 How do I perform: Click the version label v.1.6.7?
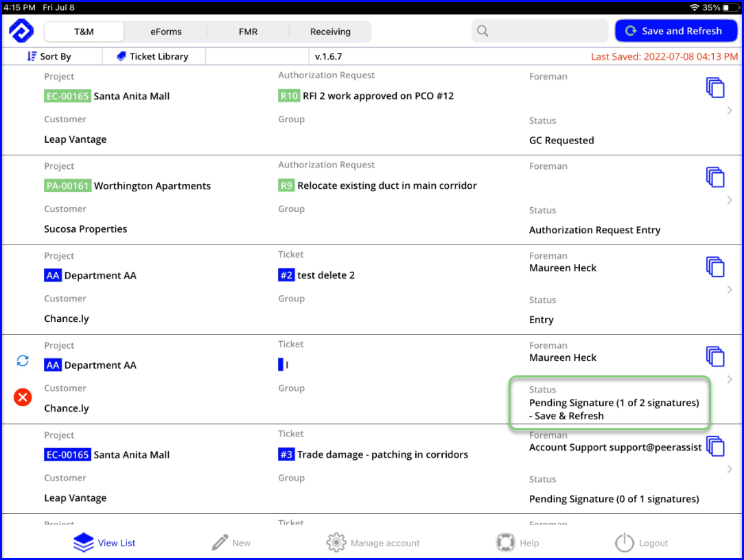328,56
